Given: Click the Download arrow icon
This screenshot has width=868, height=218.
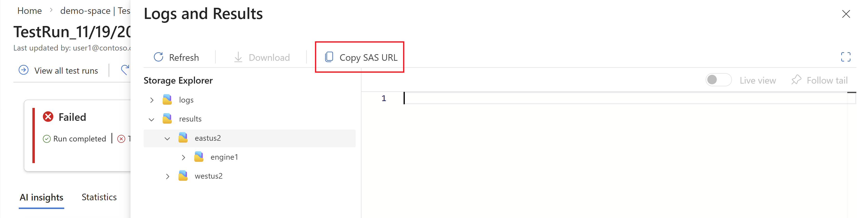Looking at the screenshot, I should pos(238,57).
